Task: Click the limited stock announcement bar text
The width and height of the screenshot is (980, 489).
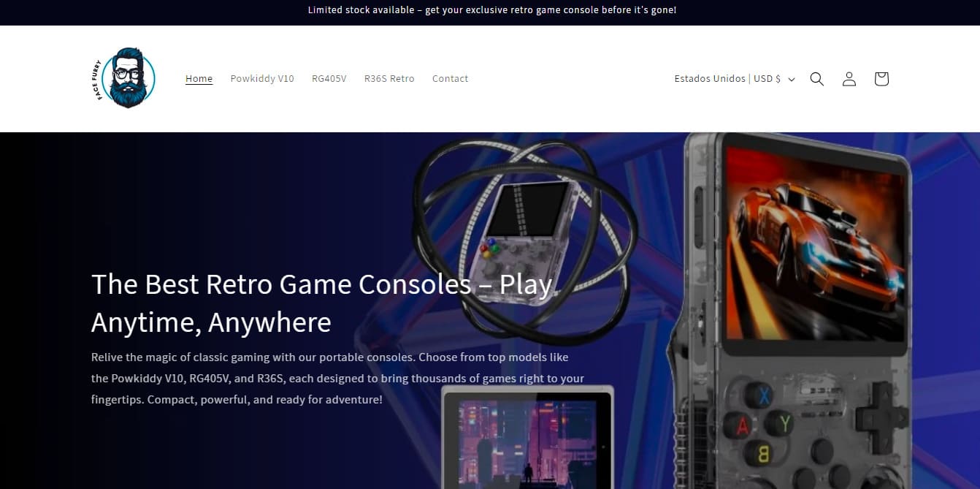Action: (x=491, y=10)
